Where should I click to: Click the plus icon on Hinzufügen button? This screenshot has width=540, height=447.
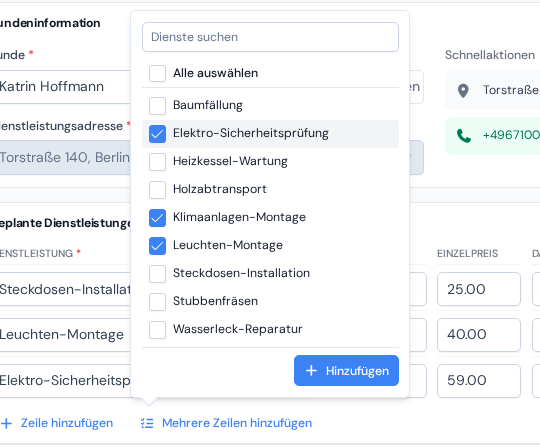click(311, 371)
